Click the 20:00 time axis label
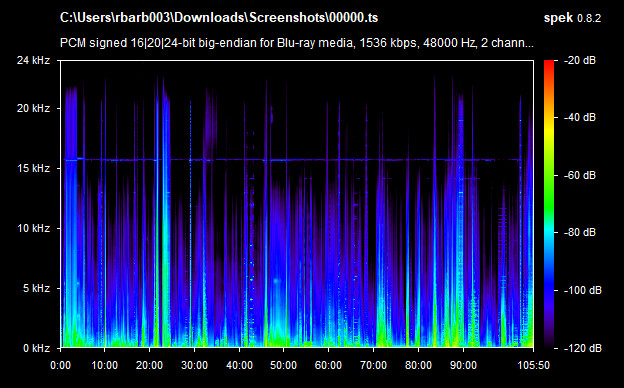 [149, 365]
